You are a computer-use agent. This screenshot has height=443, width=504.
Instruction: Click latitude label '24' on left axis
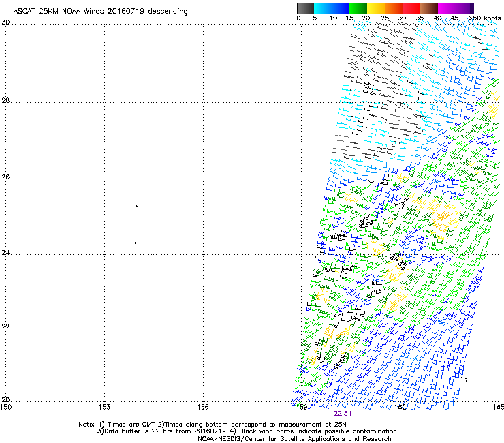5,253
